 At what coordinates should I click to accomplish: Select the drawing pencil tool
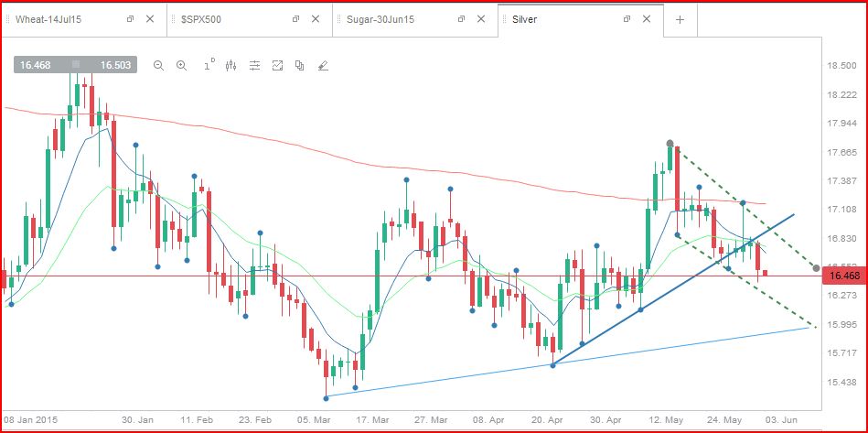323,65
